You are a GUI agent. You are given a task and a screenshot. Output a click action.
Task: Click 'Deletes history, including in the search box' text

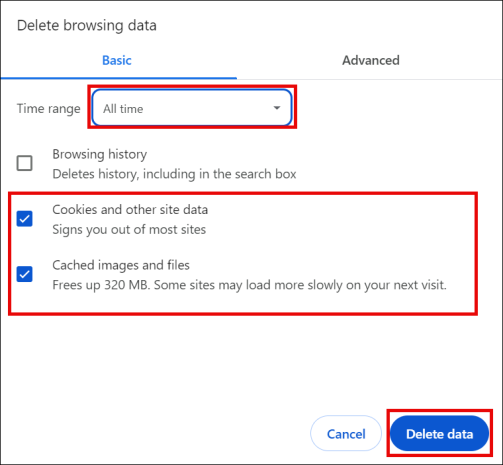pyautogui.click(x=174, y=174)
